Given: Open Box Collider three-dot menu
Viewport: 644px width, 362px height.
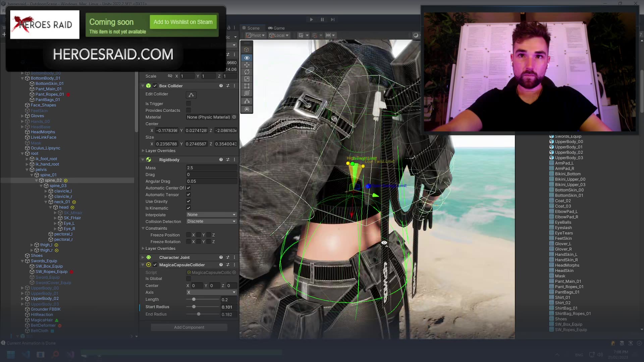Looking at the screenshot, I should (x=234, y=86).
